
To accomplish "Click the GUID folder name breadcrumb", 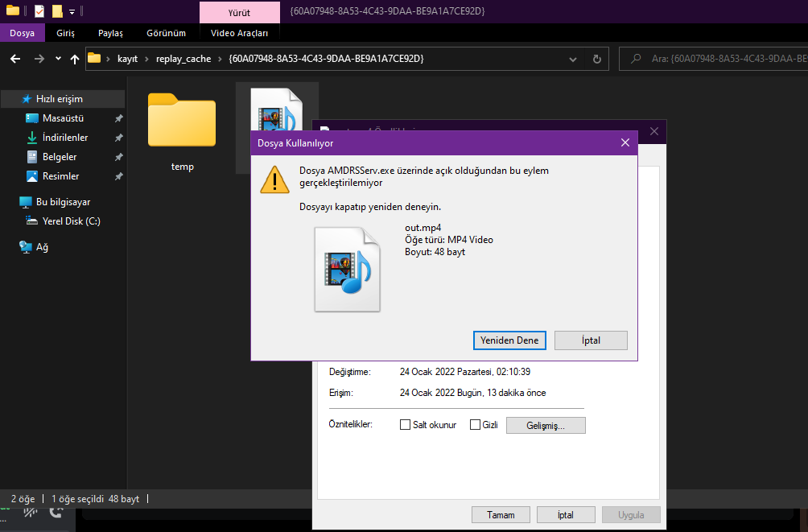I will click(x=326, y=59).
